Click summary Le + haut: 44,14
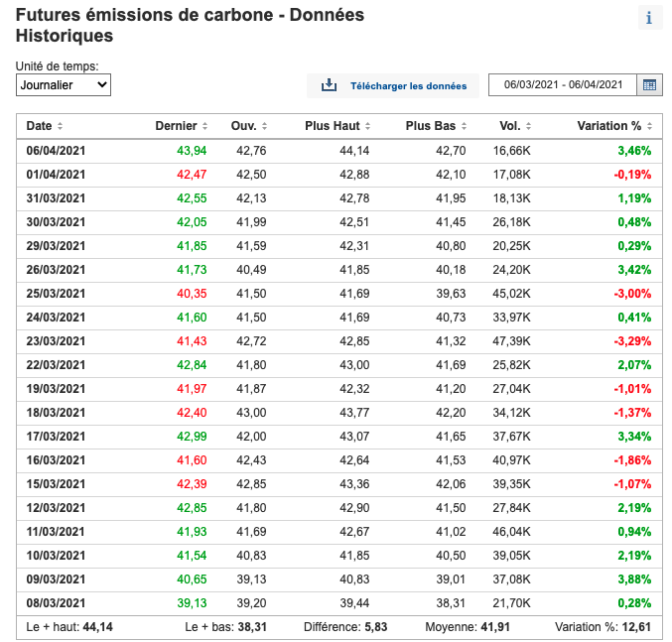Viewport: 672px width, 642px height. (x=69, y=627)
